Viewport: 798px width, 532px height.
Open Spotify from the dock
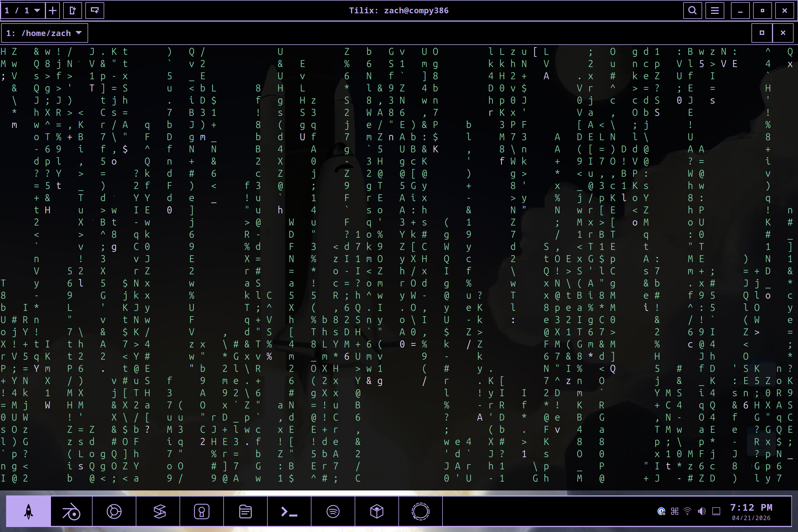tap(333, 511)
